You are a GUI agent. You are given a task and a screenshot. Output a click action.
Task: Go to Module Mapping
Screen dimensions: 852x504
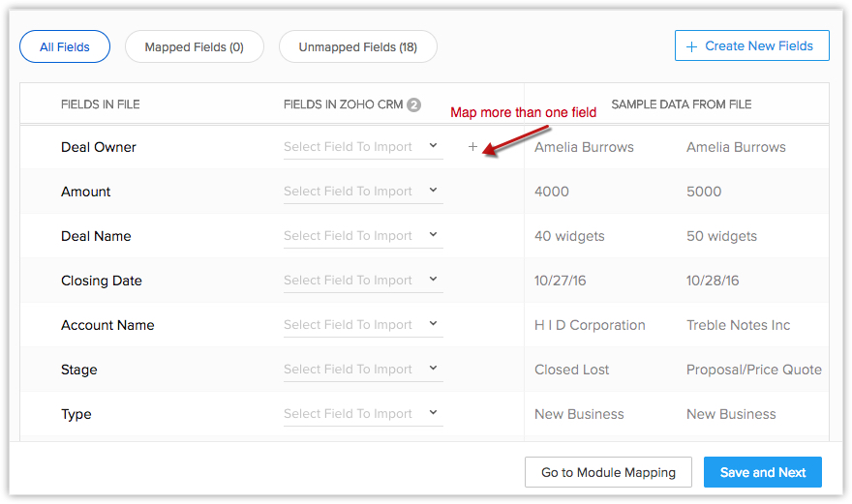[608, 472]
